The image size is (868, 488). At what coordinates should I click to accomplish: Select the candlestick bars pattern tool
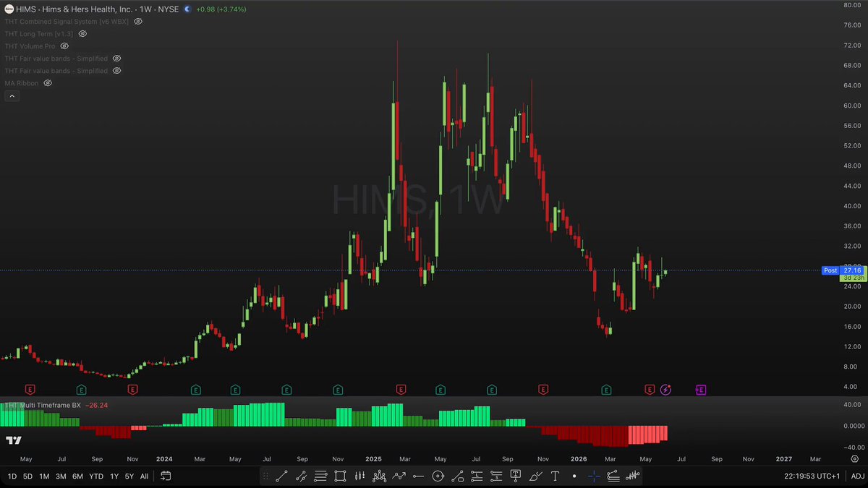coord(633,476)
